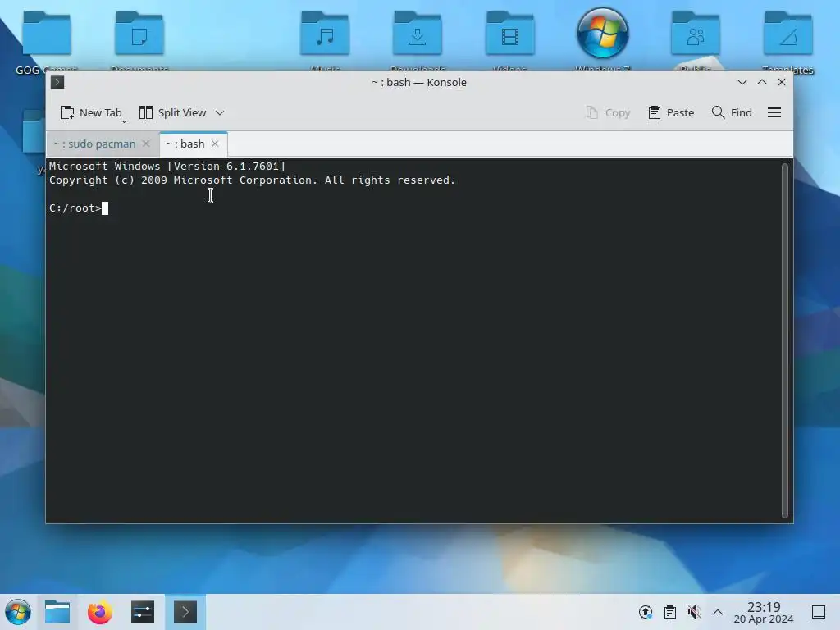Screen dimensions: 840x630
Task: Select the Konsole taskbar entry
Action: pos(185,612)
